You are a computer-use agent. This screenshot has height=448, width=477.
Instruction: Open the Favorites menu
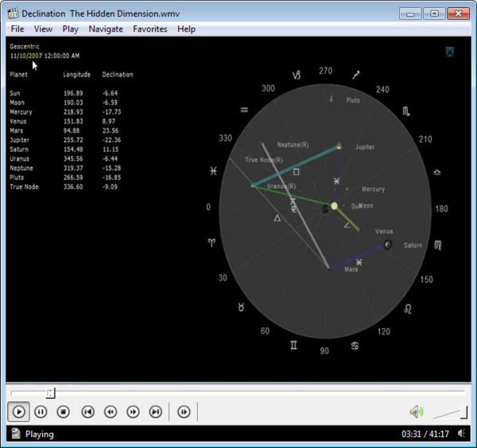[x=150, y=29]
